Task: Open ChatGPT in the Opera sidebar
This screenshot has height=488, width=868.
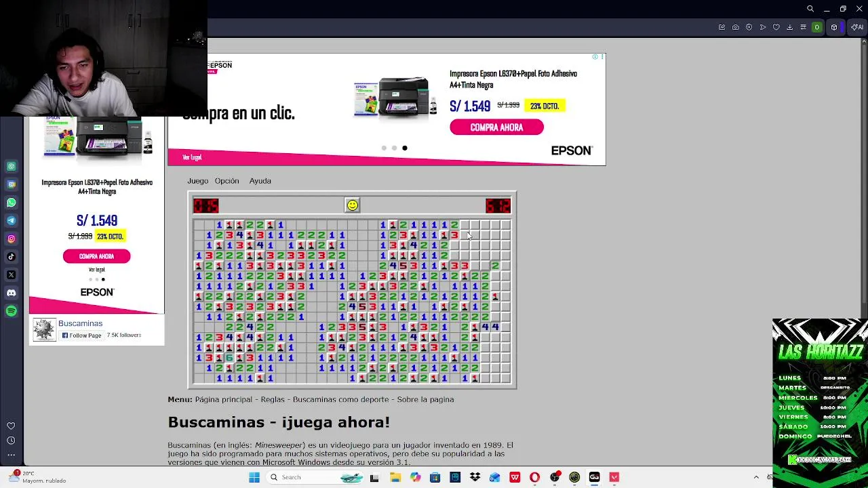Action: (12, 166)
